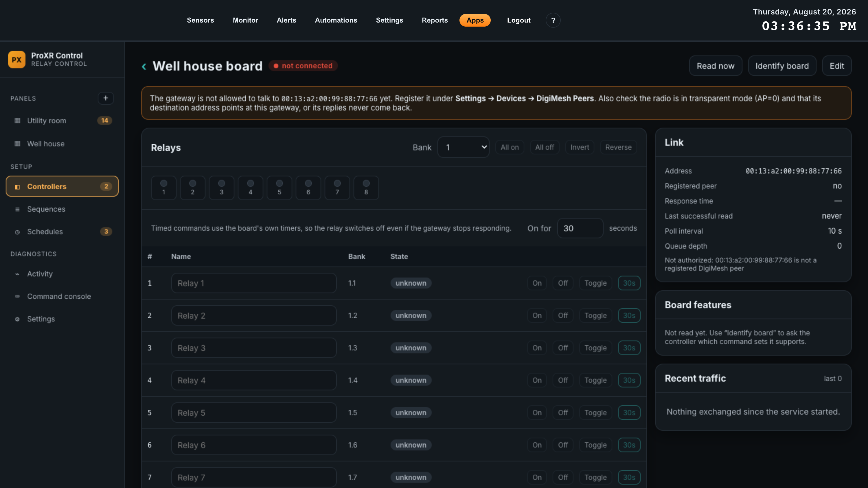Click the Well house panel grid icon
The image size is (868, 488).
coord(18,144)
